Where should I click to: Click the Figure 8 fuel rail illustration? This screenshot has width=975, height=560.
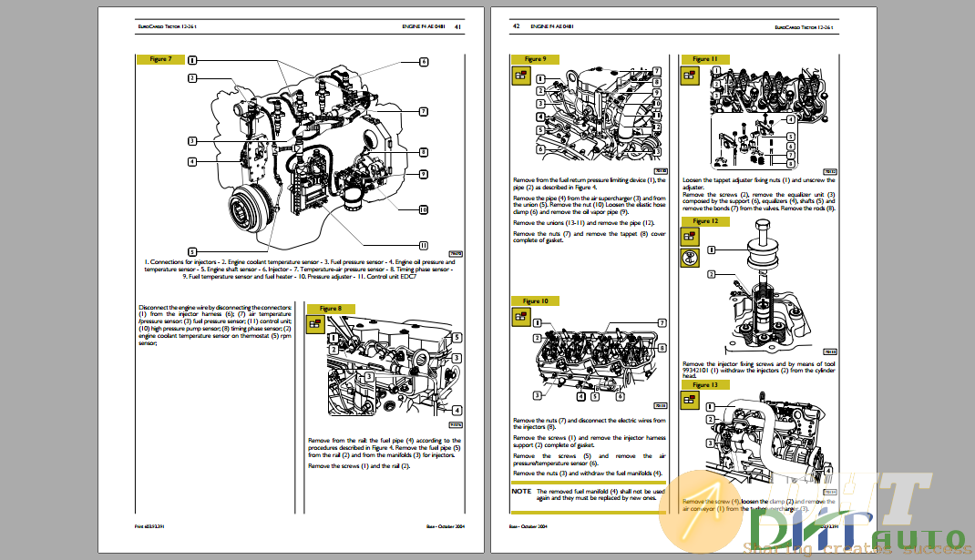[395, 367]
